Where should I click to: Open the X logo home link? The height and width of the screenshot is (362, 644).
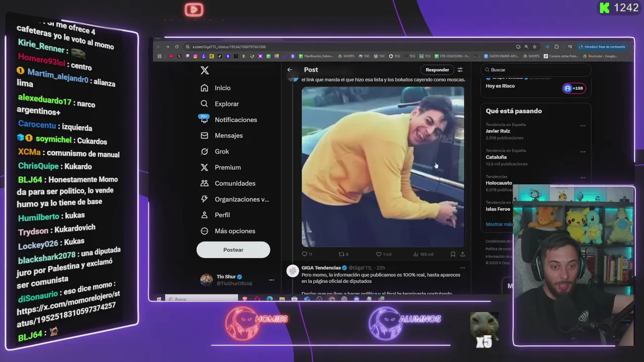point(205,70)
